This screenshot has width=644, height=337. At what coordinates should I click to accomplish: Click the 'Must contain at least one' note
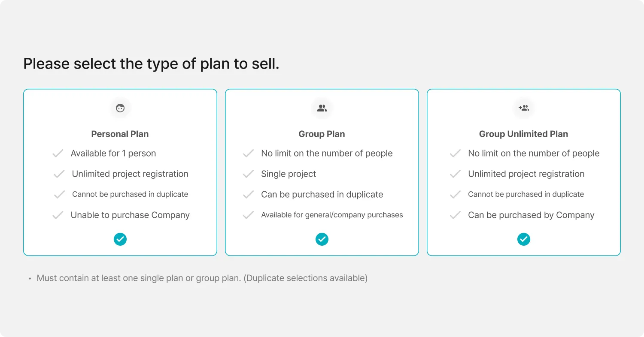pos(202,278)
